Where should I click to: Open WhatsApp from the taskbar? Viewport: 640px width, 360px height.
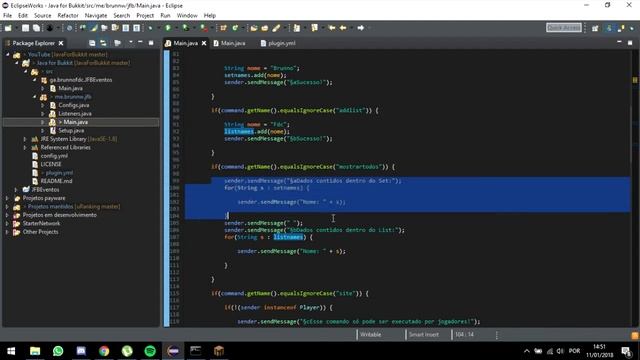tap(58, 351)
